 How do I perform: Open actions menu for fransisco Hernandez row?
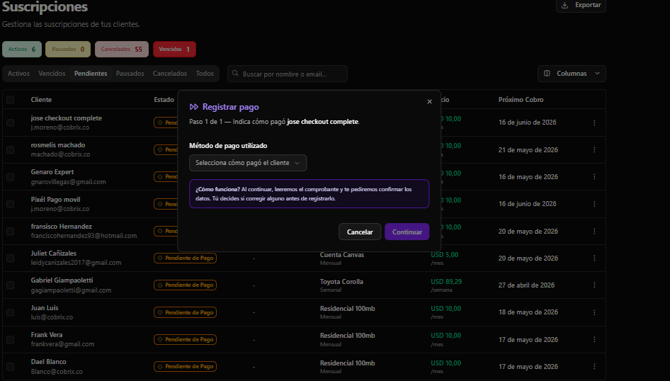click(x=594, y=231)
